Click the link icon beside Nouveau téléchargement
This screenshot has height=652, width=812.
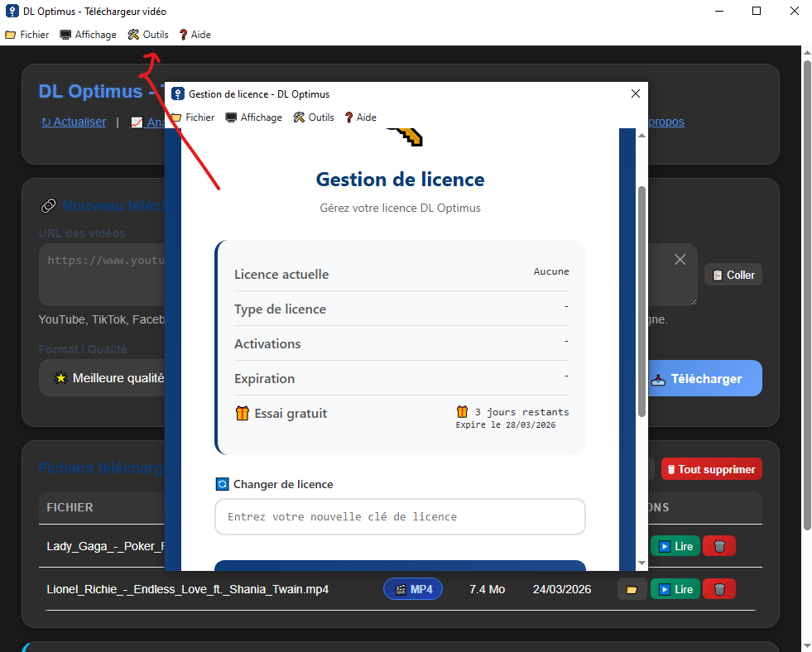point(48,206)
